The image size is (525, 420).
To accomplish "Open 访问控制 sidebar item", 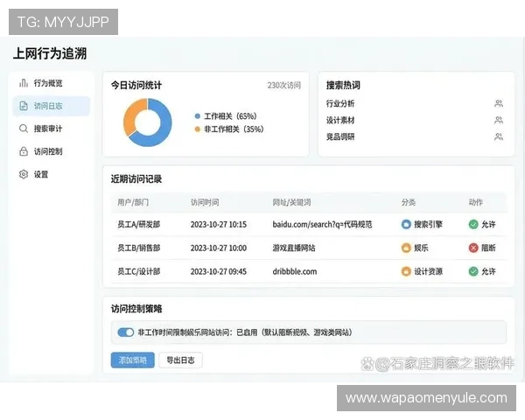I will tap(52, 151).
